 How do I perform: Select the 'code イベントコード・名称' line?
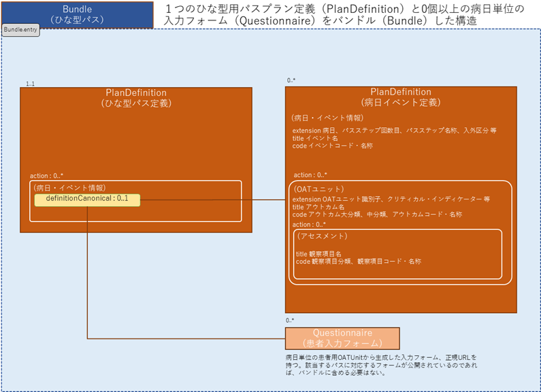[x=332, y=145]
